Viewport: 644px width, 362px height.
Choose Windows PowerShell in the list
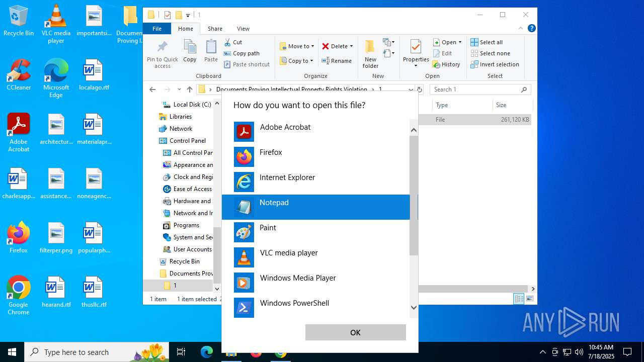pos(316,308)
